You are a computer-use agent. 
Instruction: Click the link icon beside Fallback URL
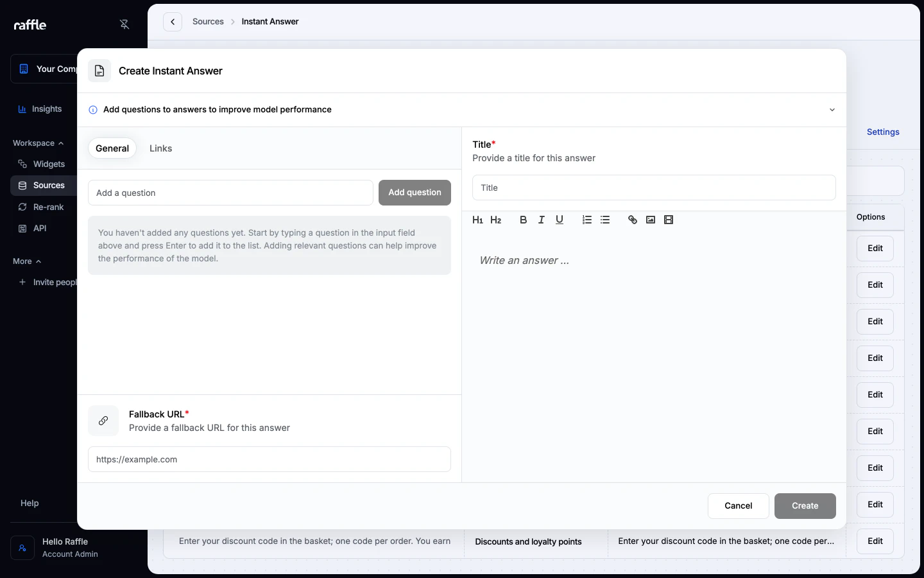tap(103, 421)
